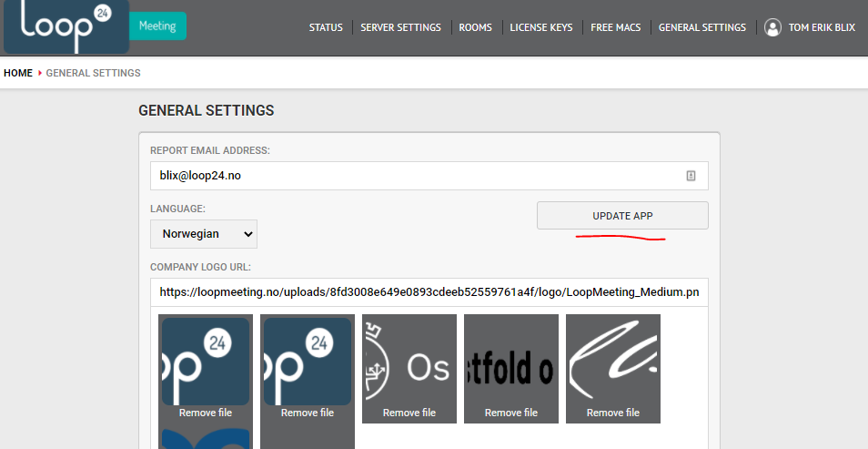Screen dimensions: 868x449
Task: Click the HOME breadcrumb link
Action: (18, 73)
